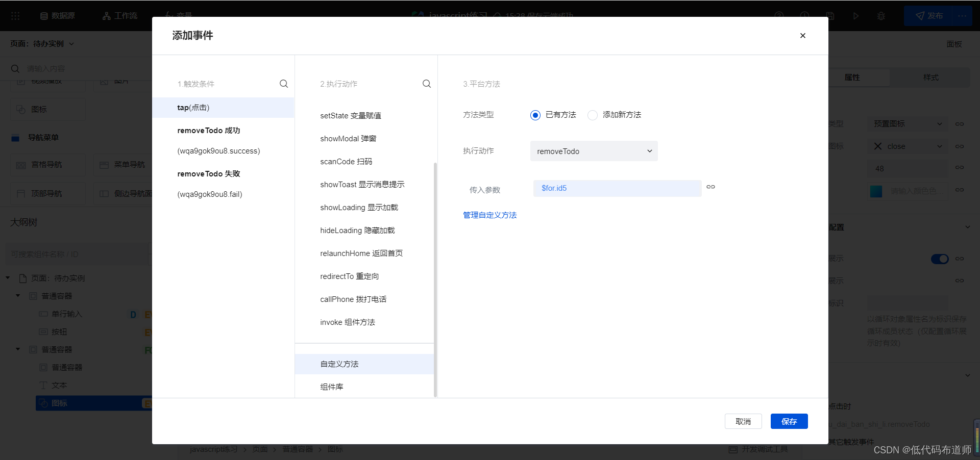Click search icon beside 2.执行动作

(427, 84)
